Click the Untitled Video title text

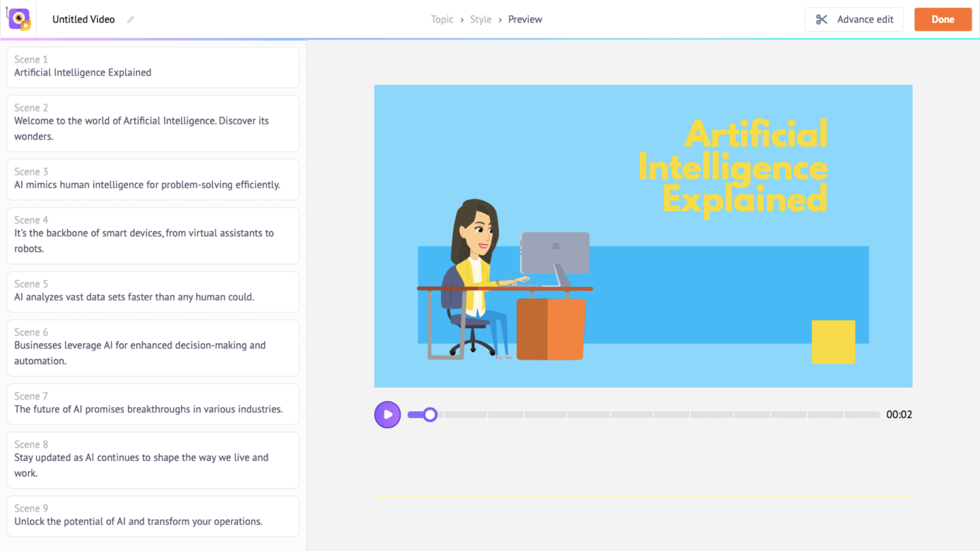tap(83, 19)
